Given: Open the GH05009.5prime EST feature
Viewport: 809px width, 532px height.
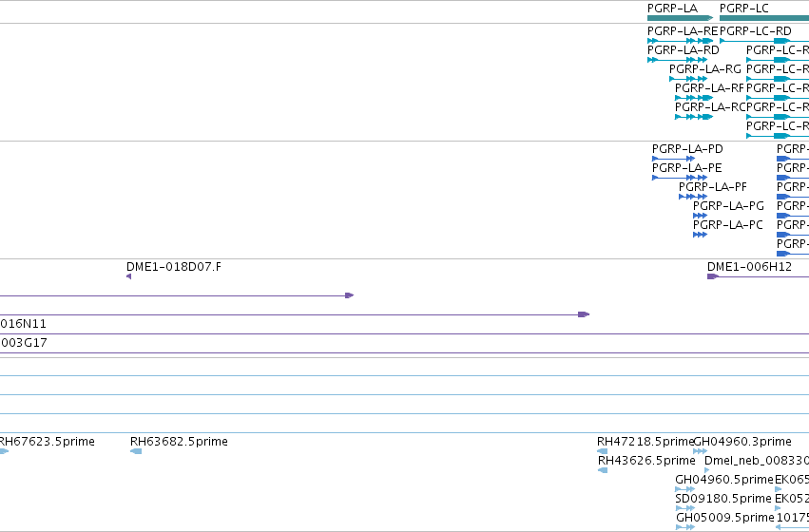Looking at the screenshot, I should pyautogui.click(x=685, y=527).
